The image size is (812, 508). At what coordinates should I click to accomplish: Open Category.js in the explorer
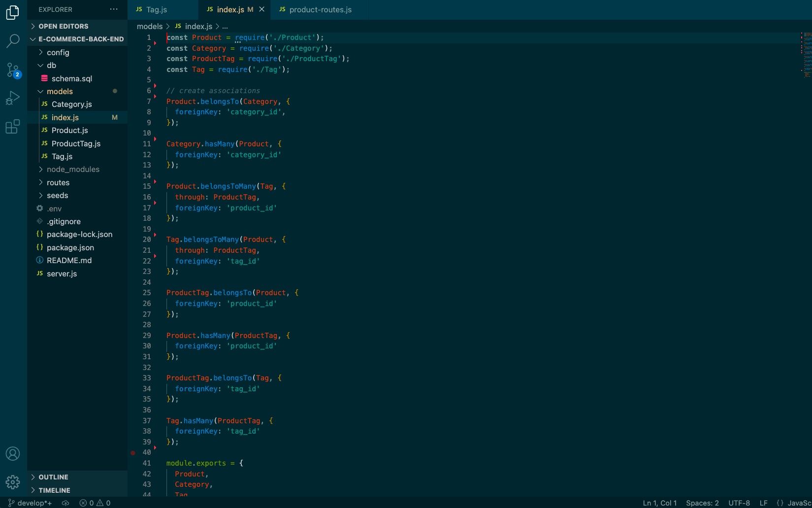pos(77,104)
